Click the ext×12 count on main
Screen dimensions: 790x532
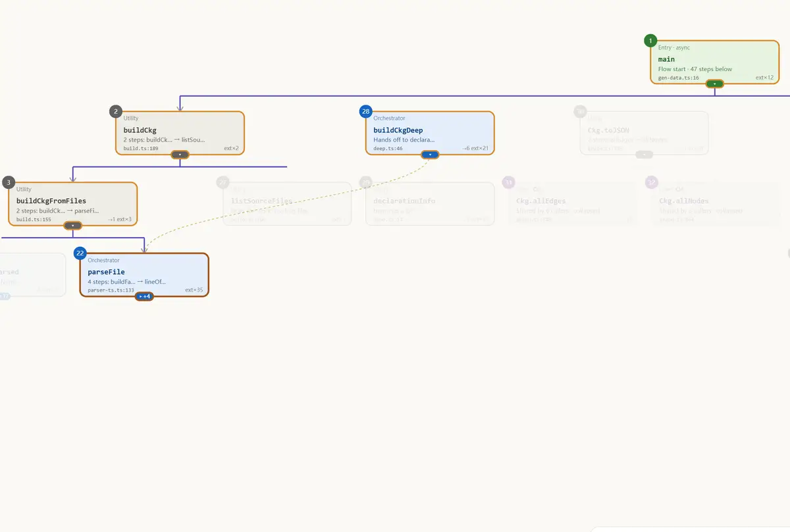[764, 78]
